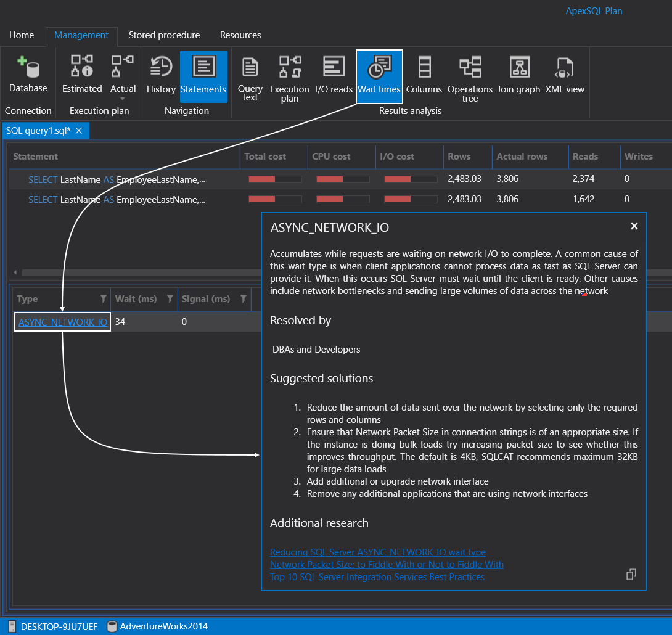The image size is (672, 635).
Task: Open Top 10 SSIS Best Practices link
Action: tap(377, 576)
